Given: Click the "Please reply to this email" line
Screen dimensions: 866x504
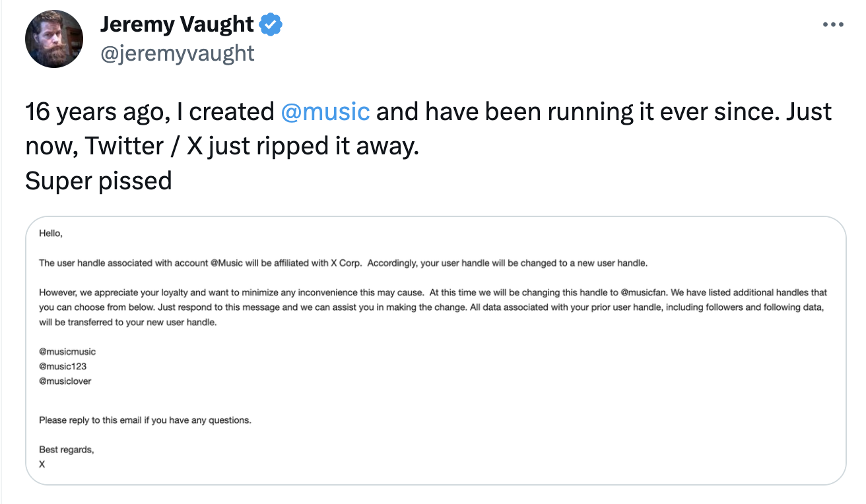Looking at the screenshot, I should click(145, 420).
